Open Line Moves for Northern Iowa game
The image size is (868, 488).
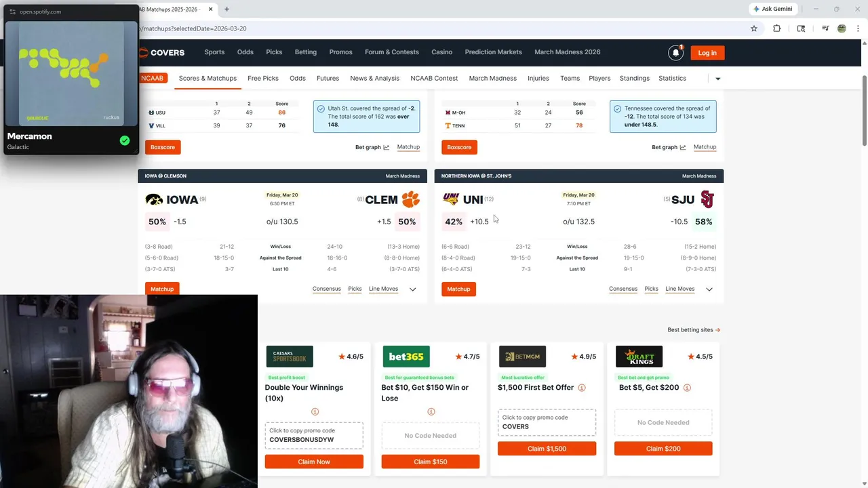click(679, 289)
